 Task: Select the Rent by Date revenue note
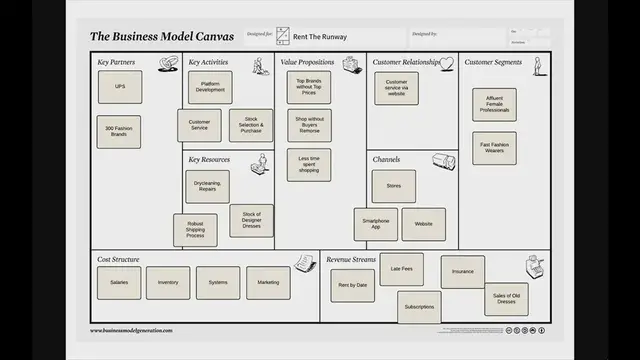coord(353,286)
